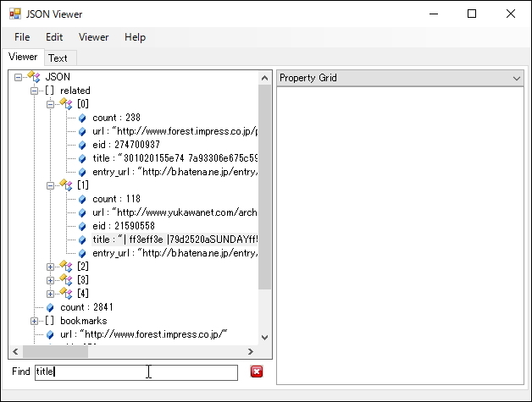Open the Viewer menu
The width and height of the screenshot is (532, 402).
(x=94, y=37)
